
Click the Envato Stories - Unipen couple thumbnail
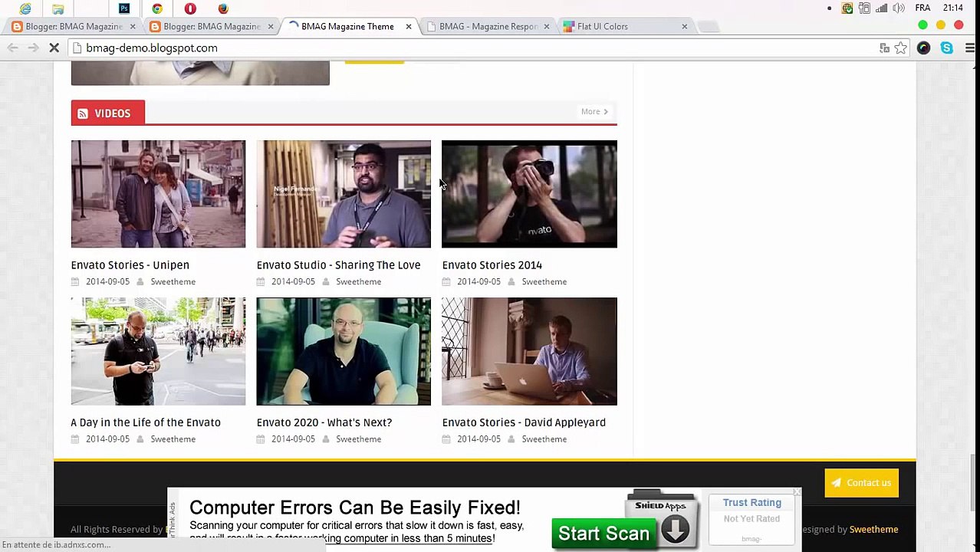158,194
